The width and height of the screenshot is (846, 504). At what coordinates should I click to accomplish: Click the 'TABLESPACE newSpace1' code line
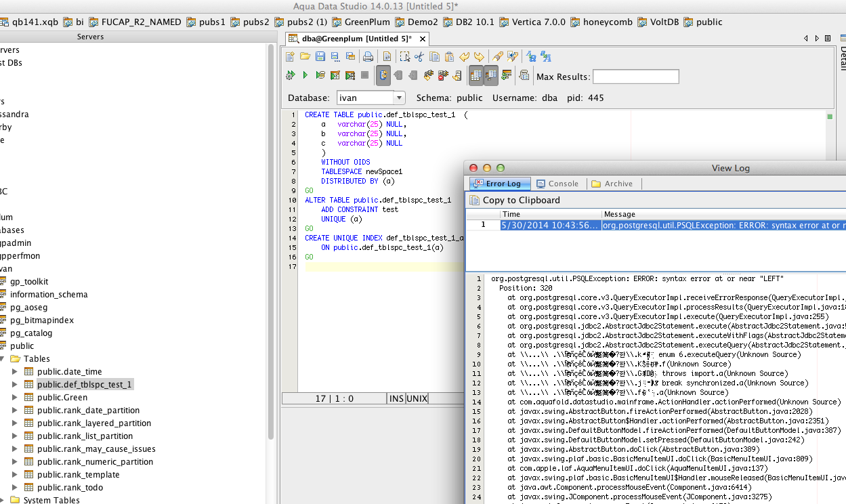pos(362,171)
